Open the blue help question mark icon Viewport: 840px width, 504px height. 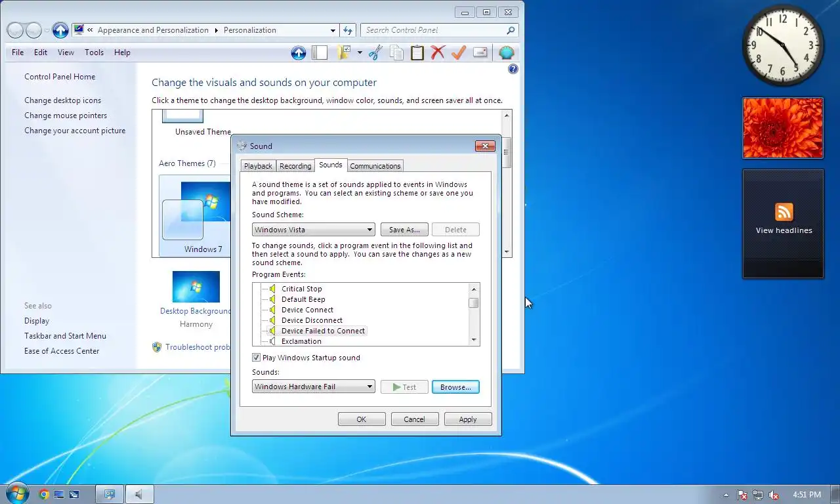(x=513, y=69)
